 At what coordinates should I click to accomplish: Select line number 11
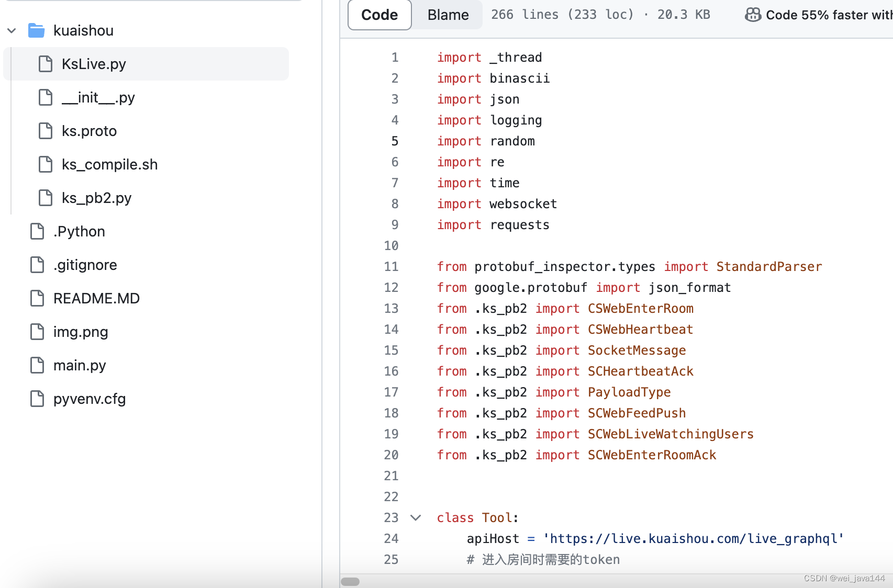pos(391,267)
